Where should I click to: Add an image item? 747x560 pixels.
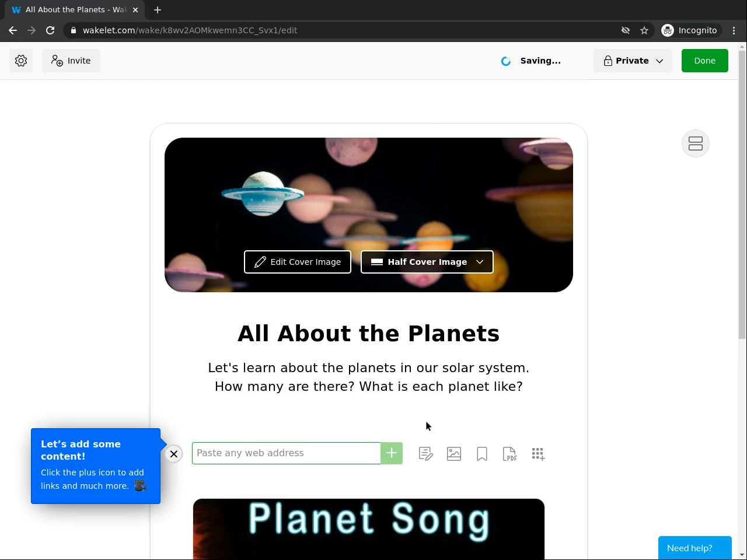454,454
